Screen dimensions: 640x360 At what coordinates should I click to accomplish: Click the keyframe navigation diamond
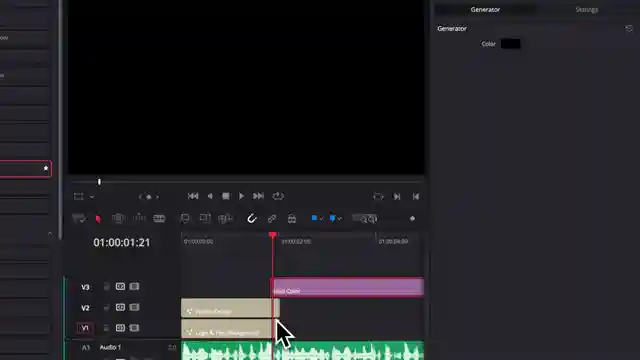click(x=149, y=197)
